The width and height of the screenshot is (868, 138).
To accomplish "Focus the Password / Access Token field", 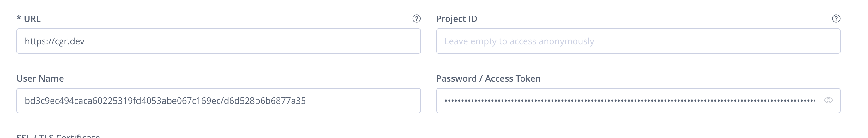I will click(630, 101).
